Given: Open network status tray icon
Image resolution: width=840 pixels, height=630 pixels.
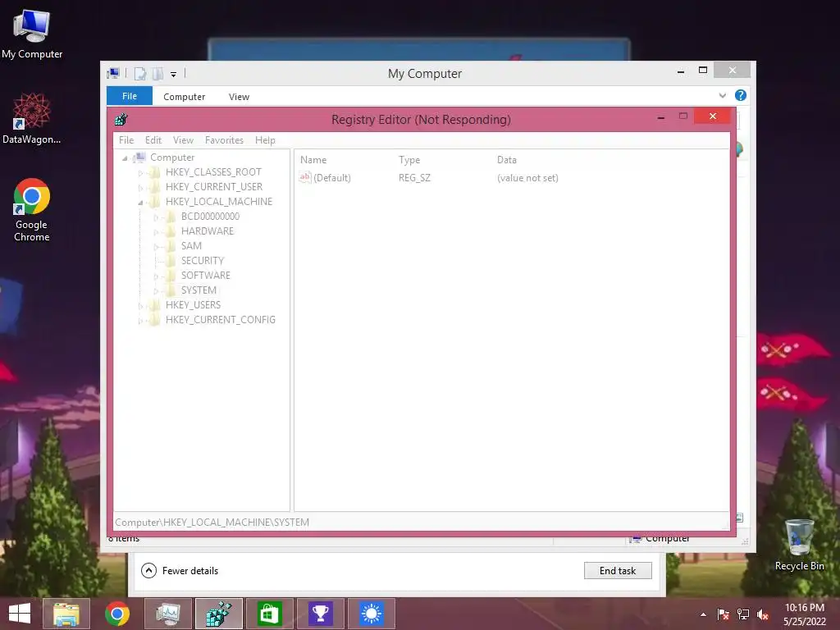Looking at the screenshot, I should tap(743, 614).
